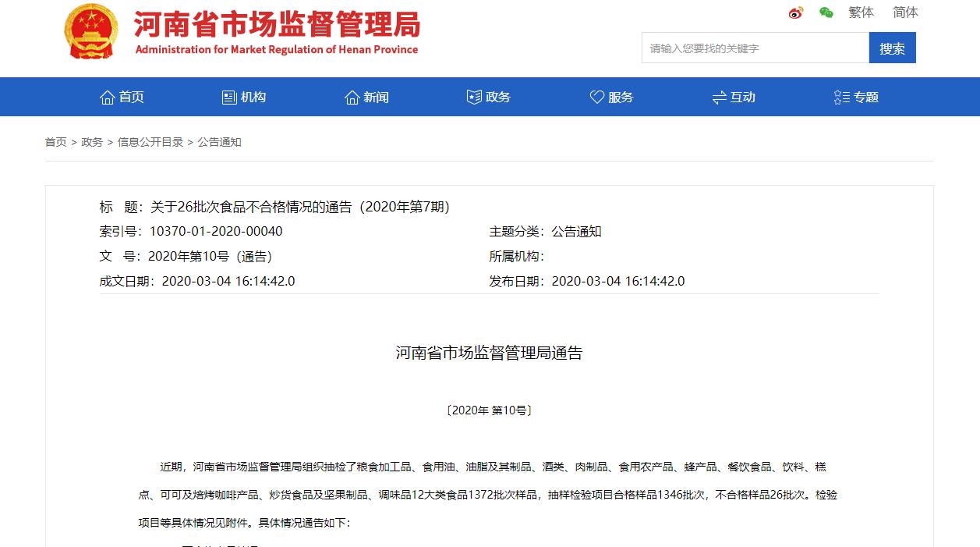The height and width of the screenshot is (547, 980).
Task: Select the 首页 home icon in navigation
Action: (107, 96)
